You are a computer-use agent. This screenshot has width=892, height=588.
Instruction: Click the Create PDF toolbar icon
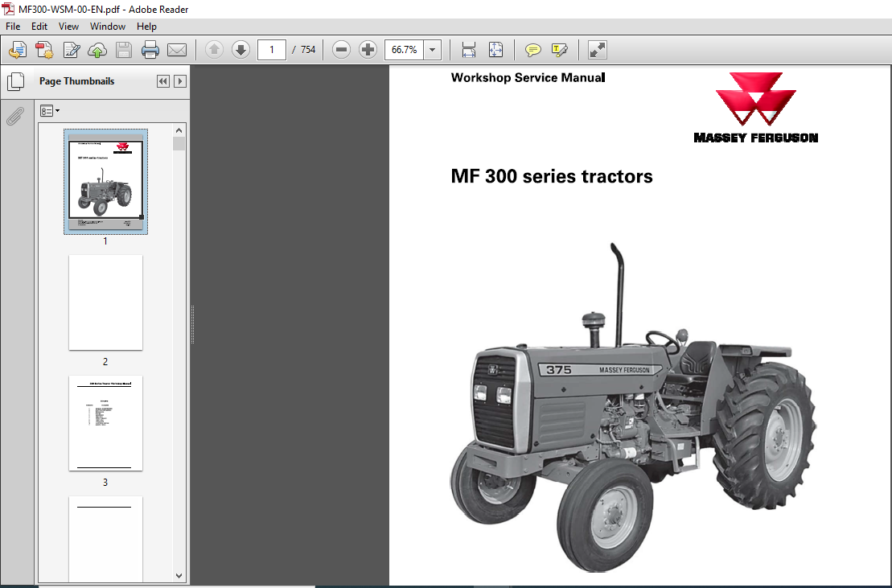(x=44, y=50)
